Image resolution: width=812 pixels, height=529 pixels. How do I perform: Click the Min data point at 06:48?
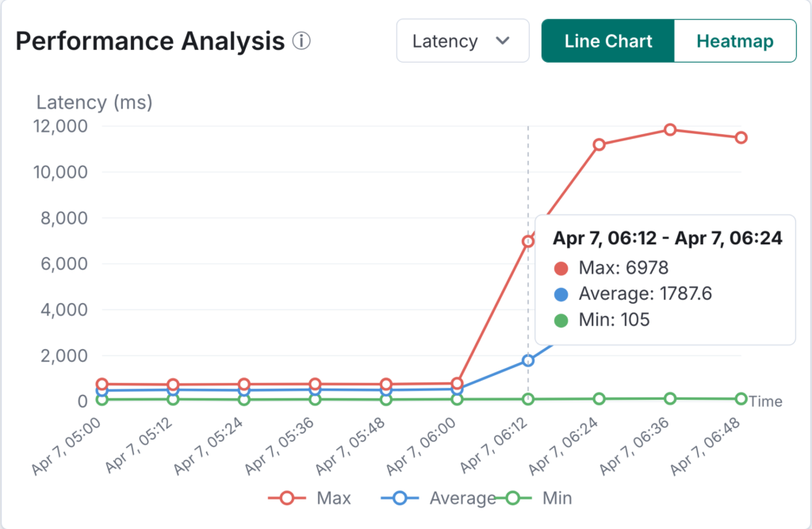pos(741,399)
